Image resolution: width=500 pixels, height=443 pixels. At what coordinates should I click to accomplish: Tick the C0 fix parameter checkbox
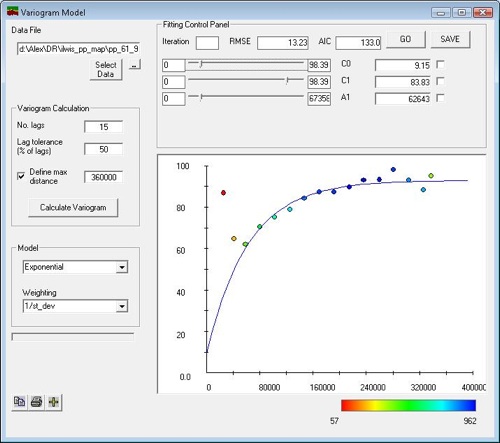click(x=440, y=64)
